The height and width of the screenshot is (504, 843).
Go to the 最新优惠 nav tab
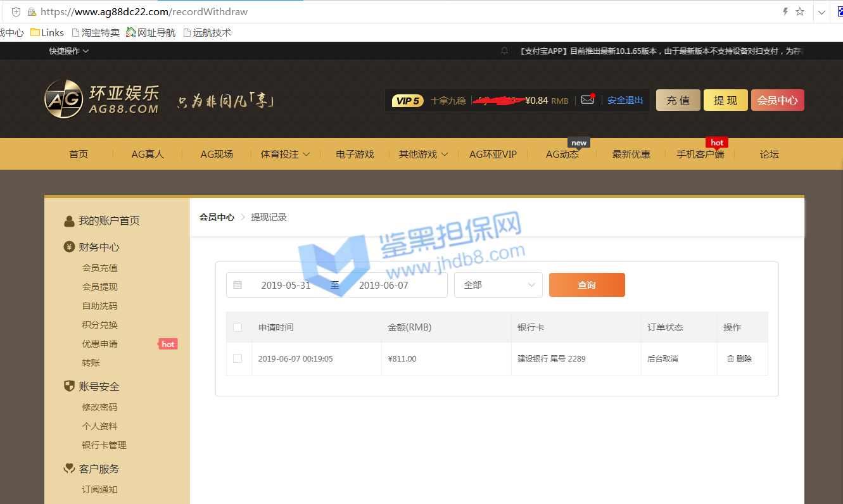[x=631, y=154]
